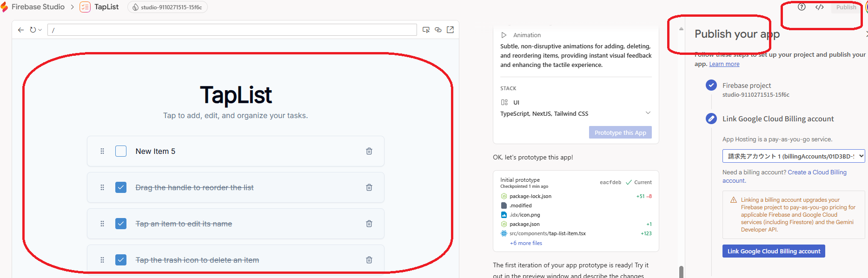Image resolution: width=868 pixels, height=278 pixels.
Task: Click the package-lock.json file icon
Action: [504, 196]
